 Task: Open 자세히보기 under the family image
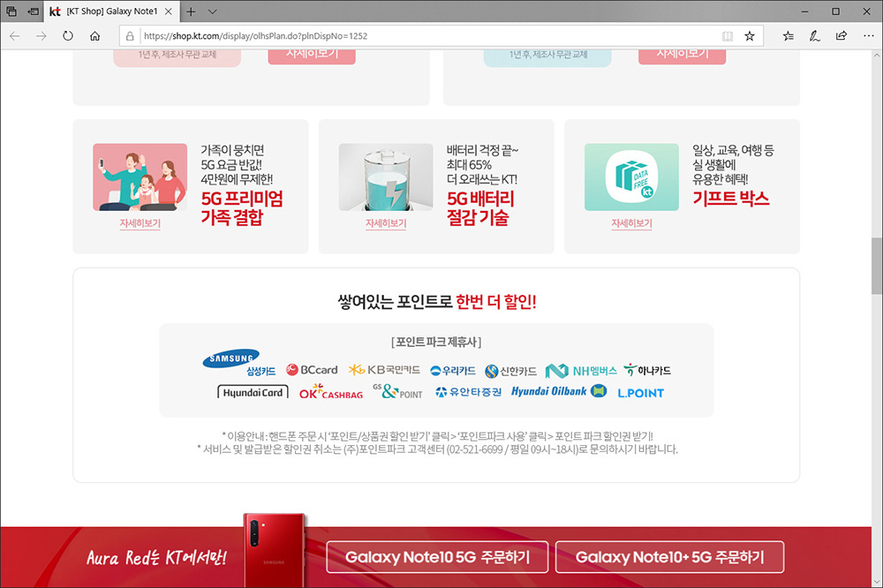(x=140, y=223)
